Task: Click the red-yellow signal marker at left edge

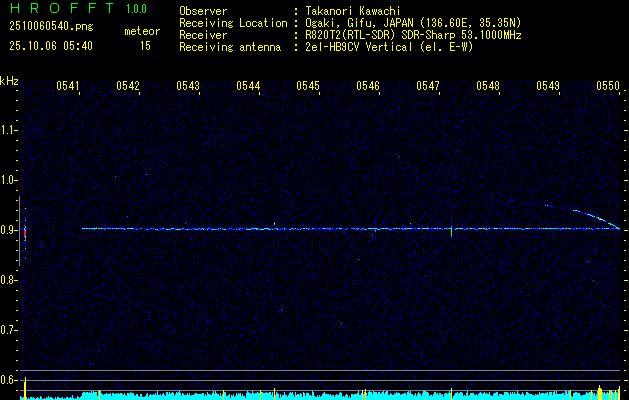Action: (24, 232)
